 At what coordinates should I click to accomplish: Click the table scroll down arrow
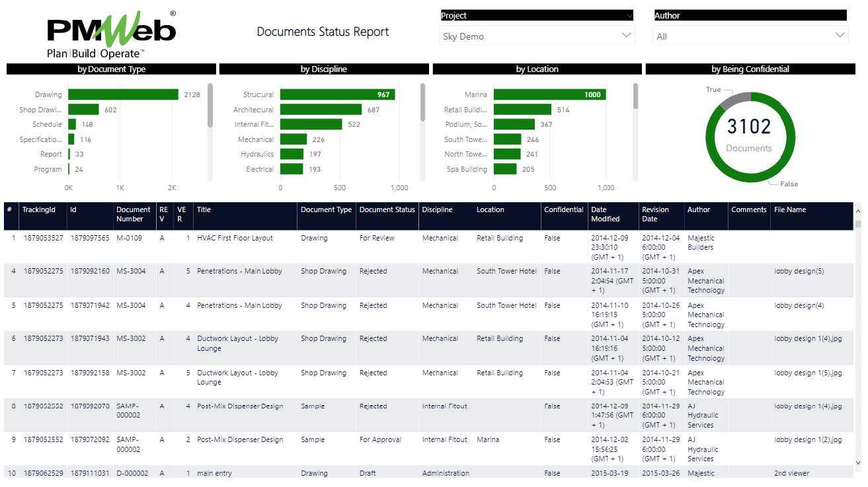click(858, 463)
